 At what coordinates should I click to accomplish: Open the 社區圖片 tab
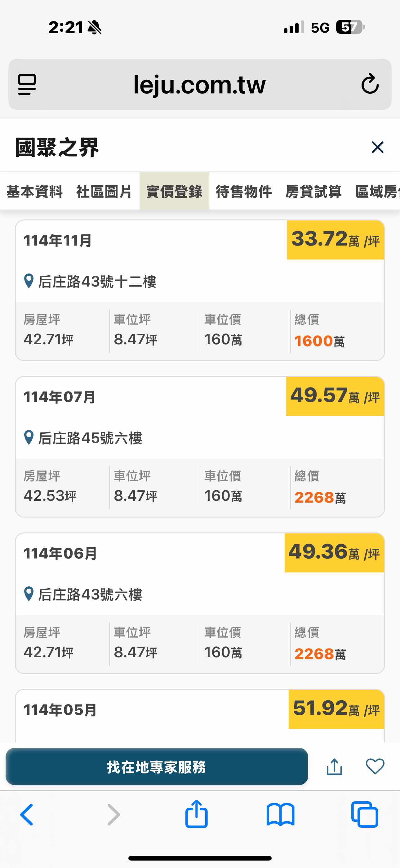[104, 192]
